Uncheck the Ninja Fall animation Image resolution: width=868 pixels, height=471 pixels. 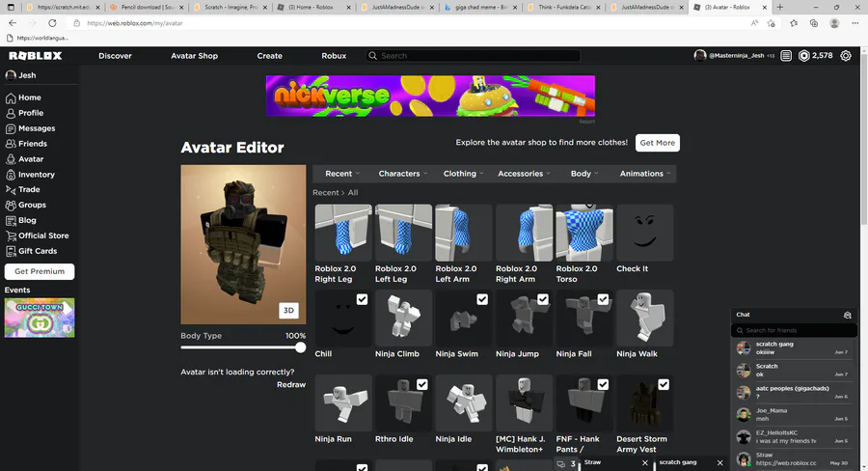coord(603,299)
